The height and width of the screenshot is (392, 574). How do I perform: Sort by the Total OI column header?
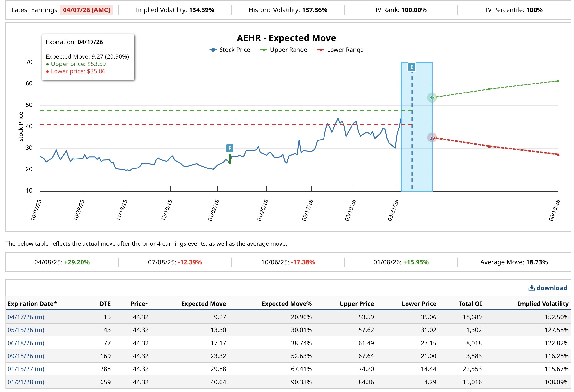tap(470, 304)
